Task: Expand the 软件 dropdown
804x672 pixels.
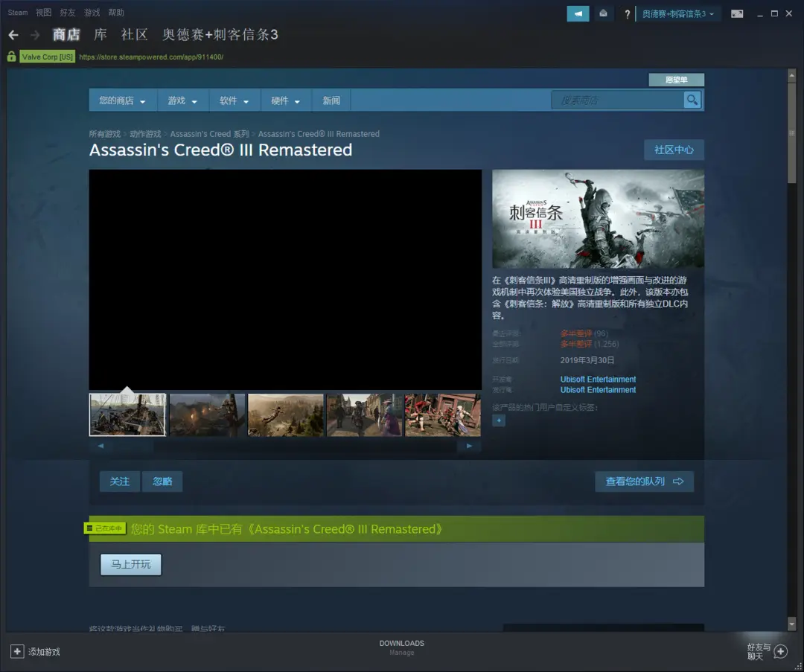Action: pyautogui.click(x=234, y=100)
